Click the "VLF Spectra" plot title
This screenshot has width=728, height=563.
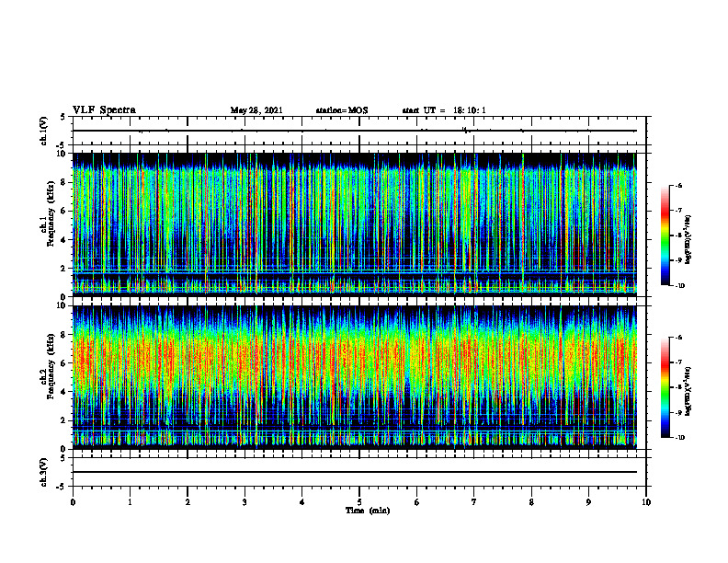[104, 110]
